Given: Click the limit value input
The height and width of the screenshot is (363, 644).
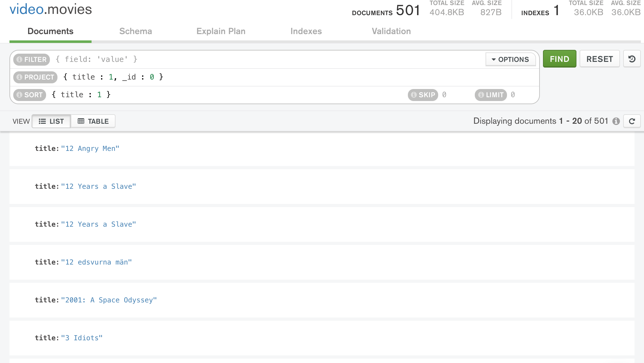Looking at the screenshot, I should point(522,95).
